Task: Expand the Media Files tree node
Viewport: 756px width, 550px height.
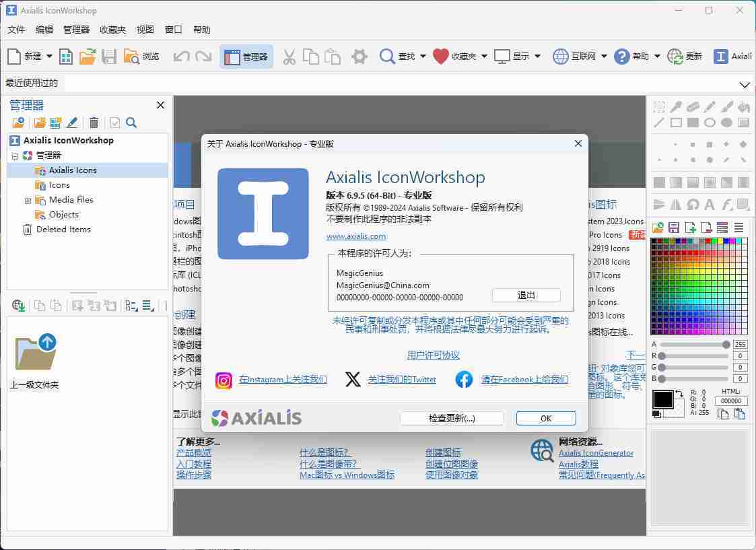Action: [x=28, y=200]
